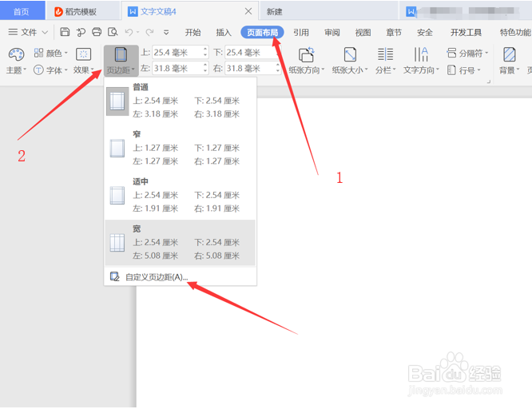This screenshot has width=532, height=409.
Task: Switch to the 插入 ribbon tab
Action: (224, 32)
